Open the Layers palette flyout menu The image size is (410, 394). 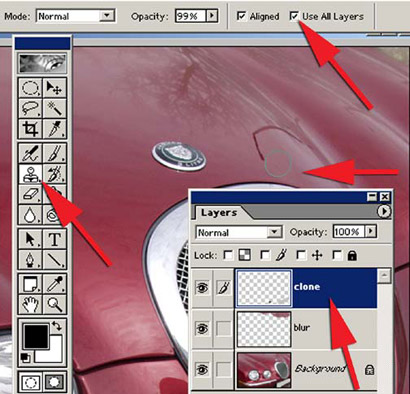[x=384, y=211]
